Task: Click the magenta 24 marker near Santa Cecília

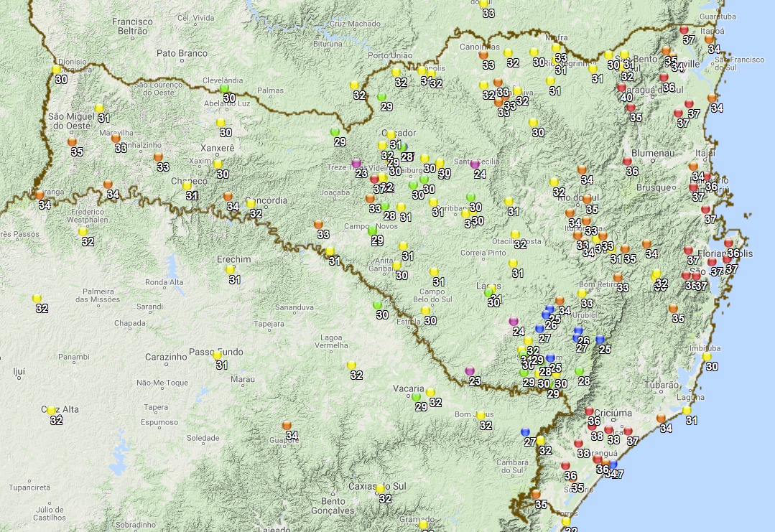Action: (475, 162)
